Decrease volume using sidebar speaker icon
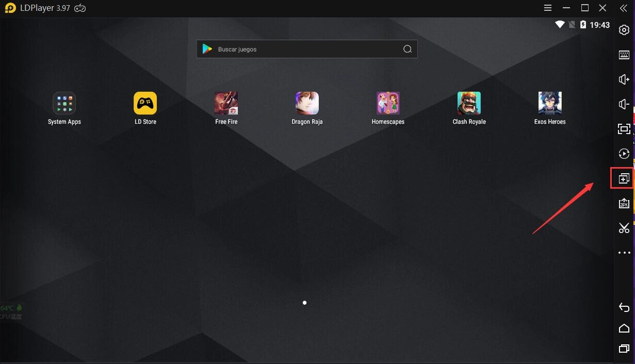This screenshot has width=635, height=364. point(624,105)
